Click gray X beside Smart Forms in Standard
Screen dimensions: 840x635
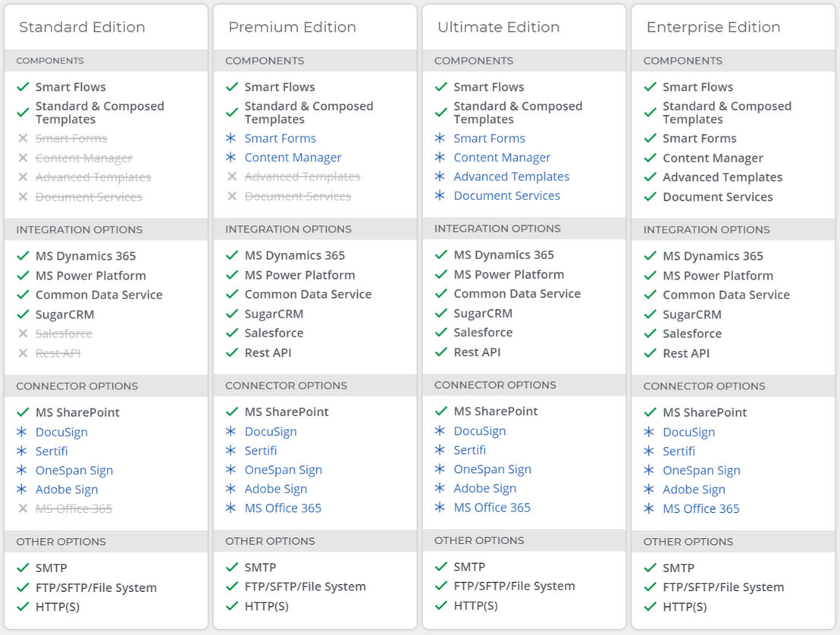pos(23,138)
